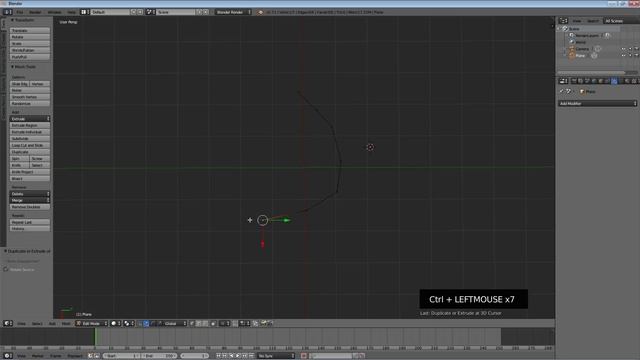Jump to the start frame in timeline
Viewport: 640px width, 360px height.
point(218,356)
